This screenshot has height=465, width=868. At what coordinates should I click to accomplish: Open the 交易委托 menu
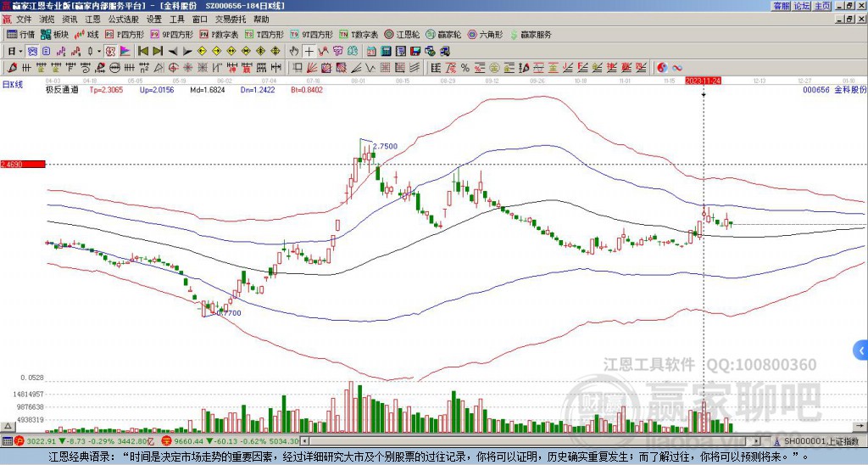click(x=231, y=20)
